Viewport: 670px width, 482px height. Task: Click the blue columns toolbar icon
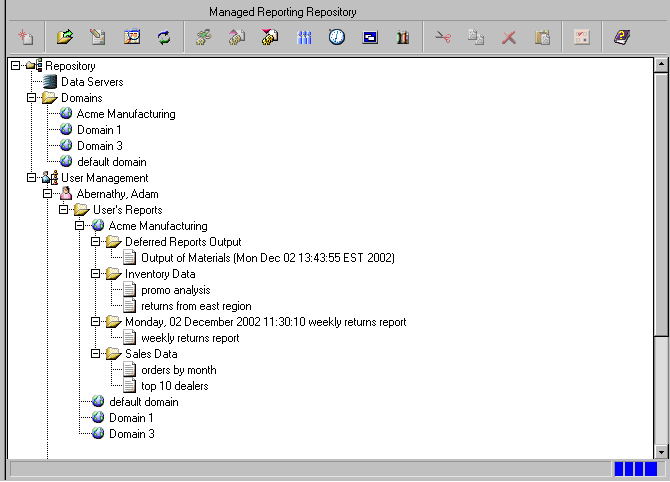click(x=304, y=37)
